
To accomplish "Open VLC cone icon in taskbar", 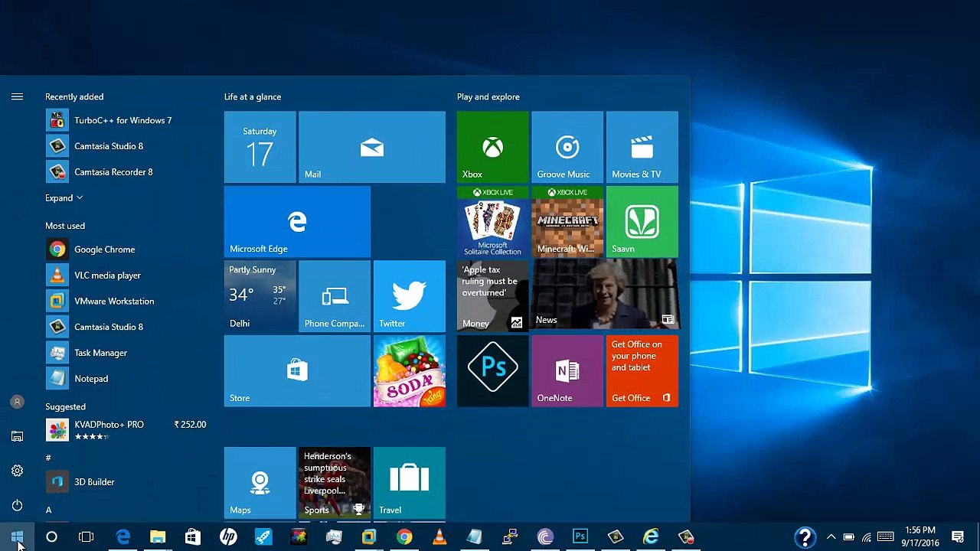I will 439,537.
